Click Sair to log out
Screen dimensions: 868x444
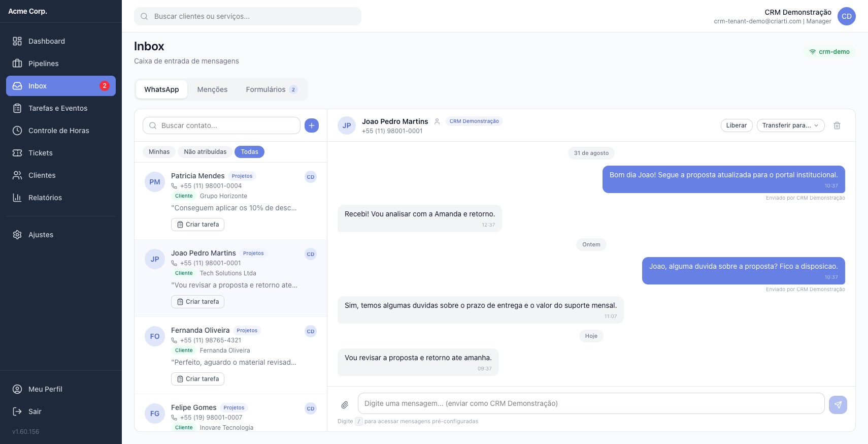(61, 411)
